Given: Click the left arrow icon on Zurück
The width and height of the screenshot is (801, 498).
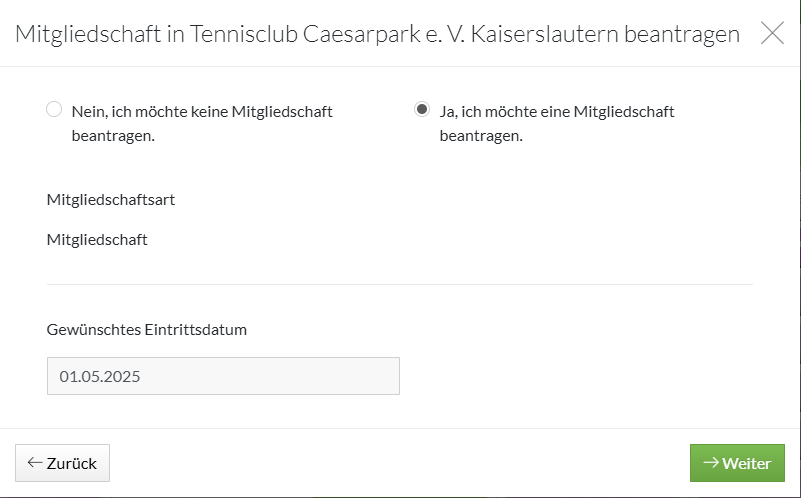Looking at the screenshot, I should click(35, 463).
